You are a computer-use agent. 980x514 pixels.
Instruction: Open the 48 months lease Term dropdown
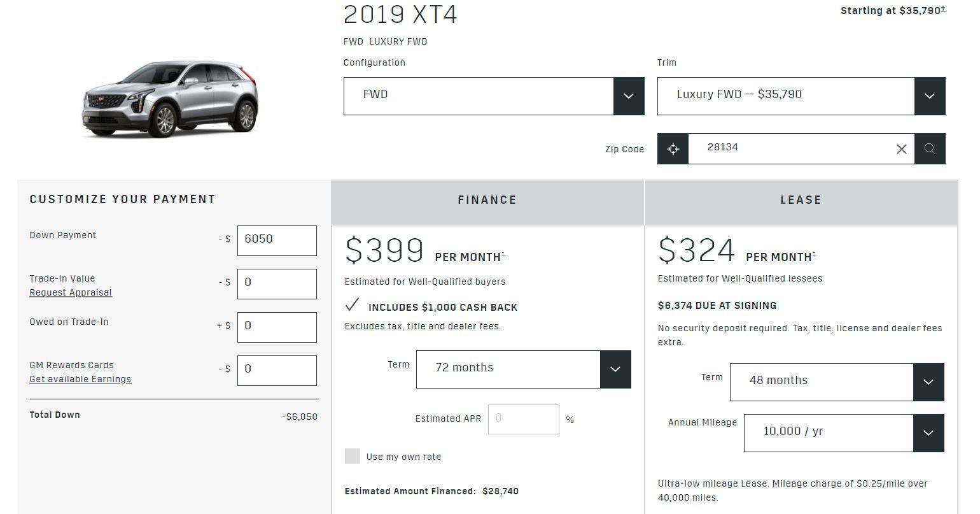pos(928,382)
